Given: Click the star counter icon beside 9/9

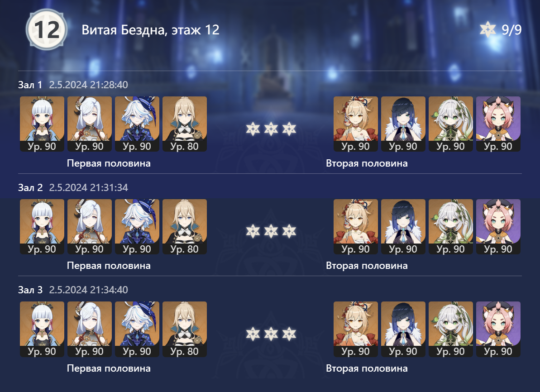Looking at the screenshot, I should click(487, 29).
